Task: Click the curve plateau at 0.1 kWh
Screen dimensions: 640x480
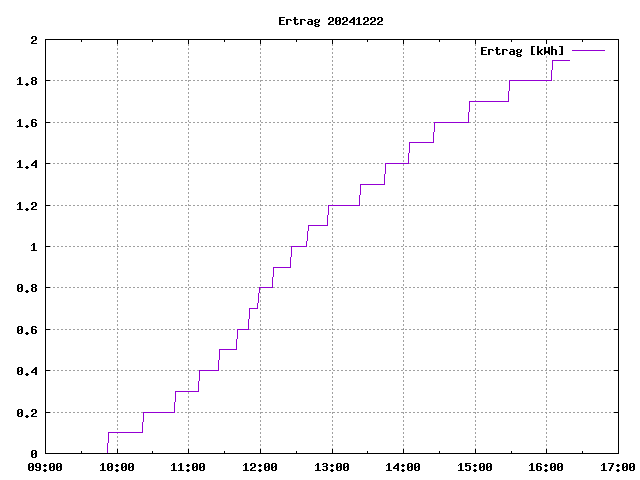Action: 125,432
